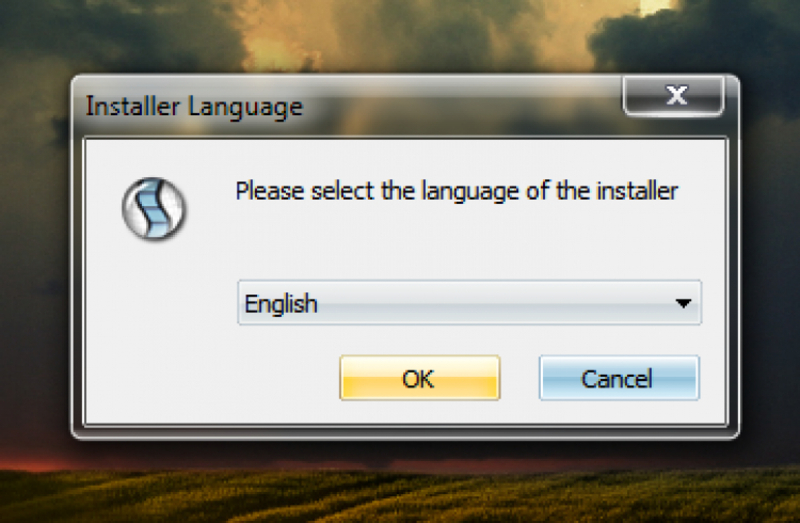800x523 pixels.
Task: Open the English language combo box
Action: tap(469, 303)
